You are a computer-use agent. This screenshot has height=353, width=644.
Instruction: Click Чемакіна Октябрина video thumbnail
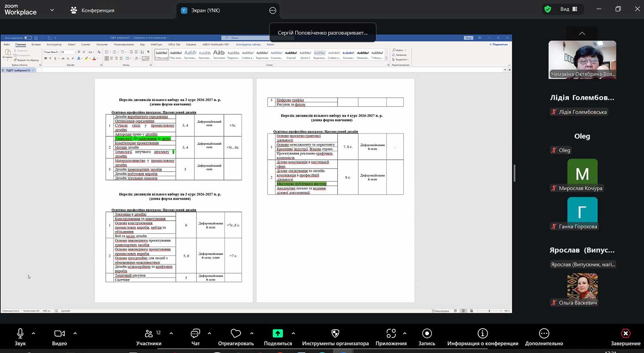582,60
